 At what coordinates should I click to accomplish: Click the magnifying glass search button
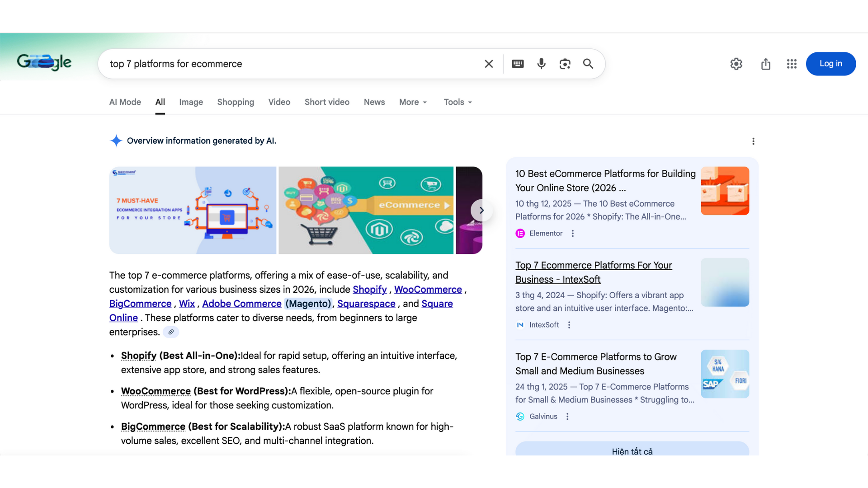pyautogui.click(x=588, y=64)
